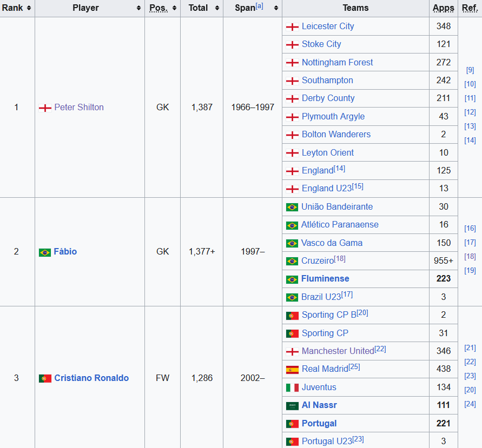Click the flag next to Derby County
Image resolution: width=482 pixels, height=448 pixels.
[292, 99]
